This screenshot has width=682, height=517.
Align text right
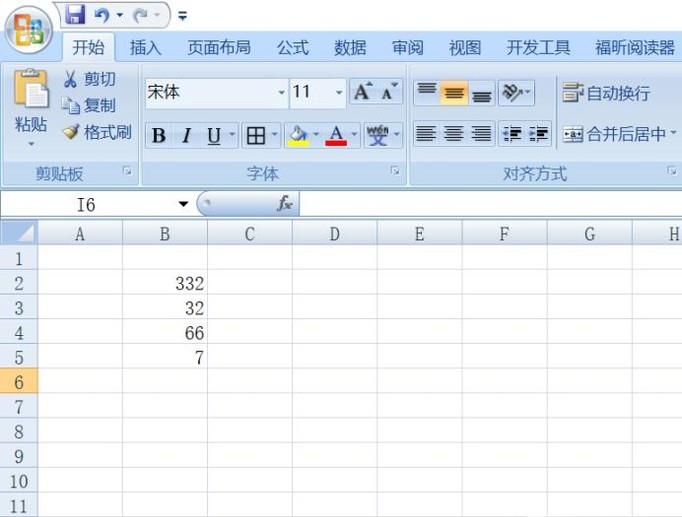coord(481,134)
